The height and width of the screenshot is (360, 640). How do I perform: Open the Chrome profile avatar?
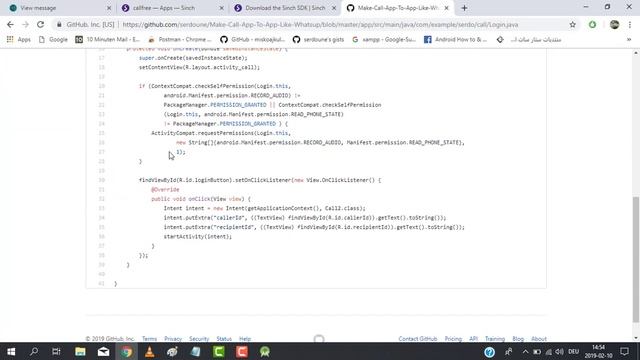[614, 24]
